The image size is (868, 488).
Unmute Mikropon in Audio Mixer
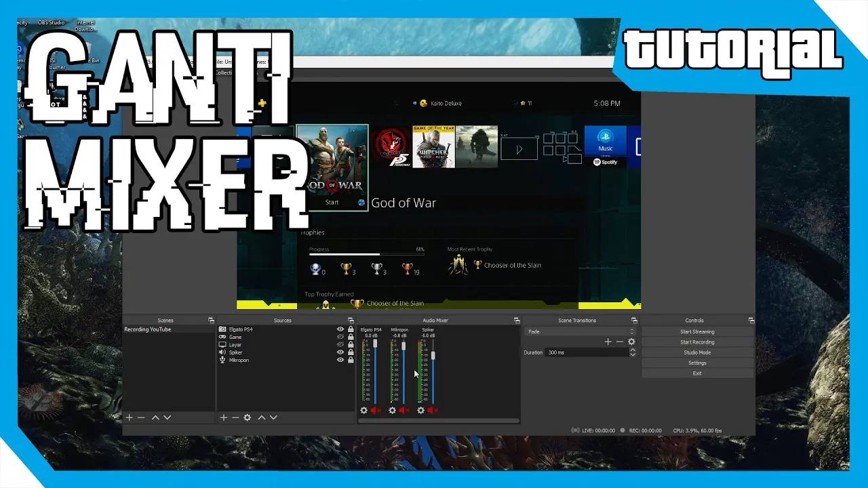coord(404,410)
